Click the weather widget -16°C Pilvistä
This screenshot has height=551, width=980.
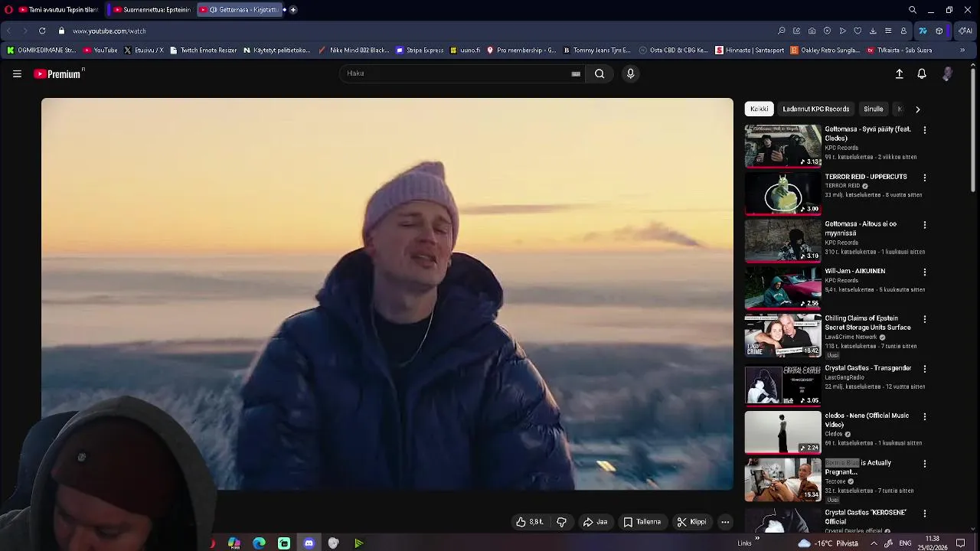tap(828, 543)
